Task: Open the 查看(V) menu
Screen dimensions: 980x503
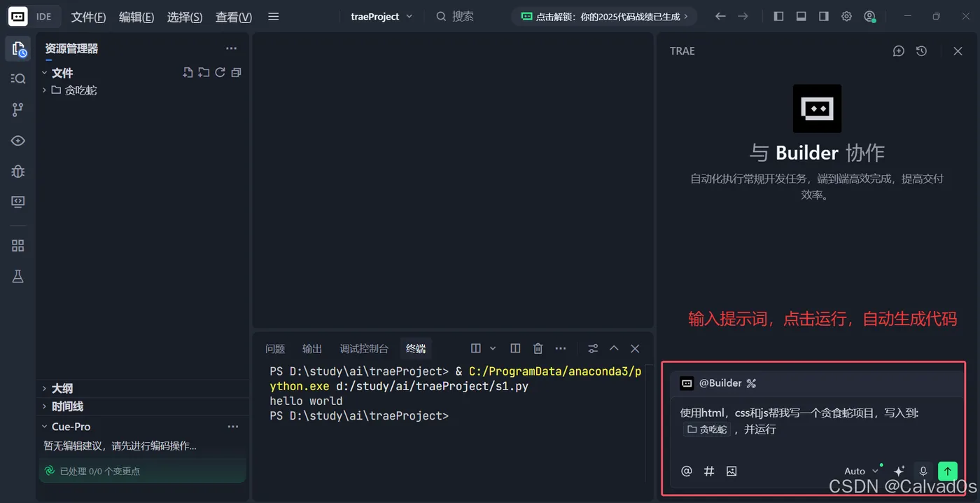Action: (x=234, y=17)
